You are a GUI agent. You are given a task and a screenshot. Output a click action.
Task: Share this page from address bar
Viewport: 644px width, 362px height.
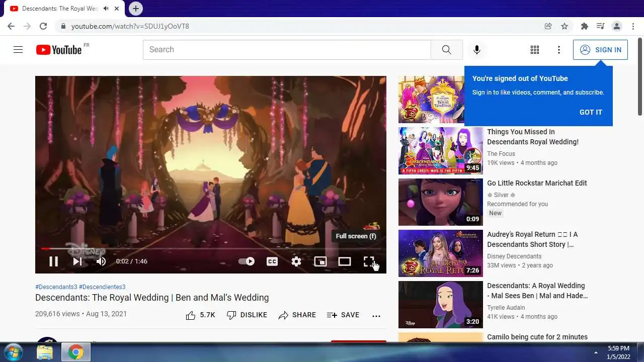click(548, 26)
